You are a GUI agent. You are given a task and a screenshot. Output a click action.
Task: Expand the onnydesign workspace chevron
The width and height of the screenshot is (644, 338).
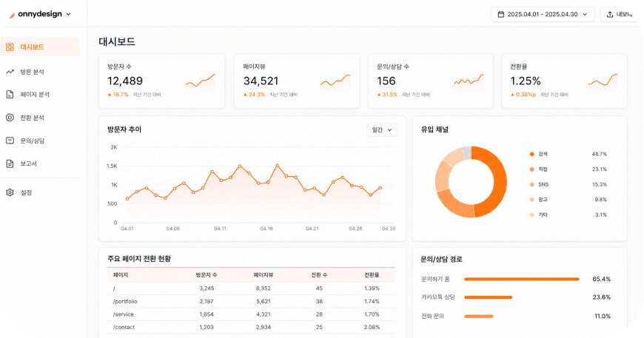tap(68, 14)
